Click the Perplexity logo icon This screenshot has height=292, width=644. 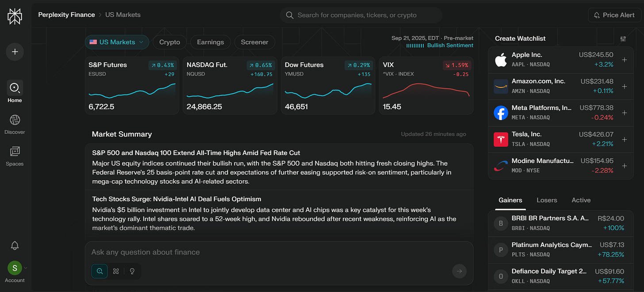click(x=15, y=16)
